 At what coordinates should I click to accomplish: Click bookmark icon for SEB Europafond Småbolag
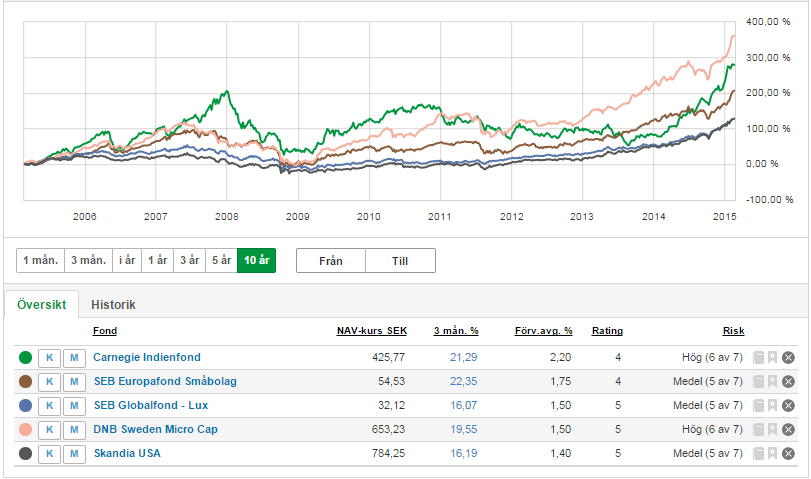click(773, 381)
